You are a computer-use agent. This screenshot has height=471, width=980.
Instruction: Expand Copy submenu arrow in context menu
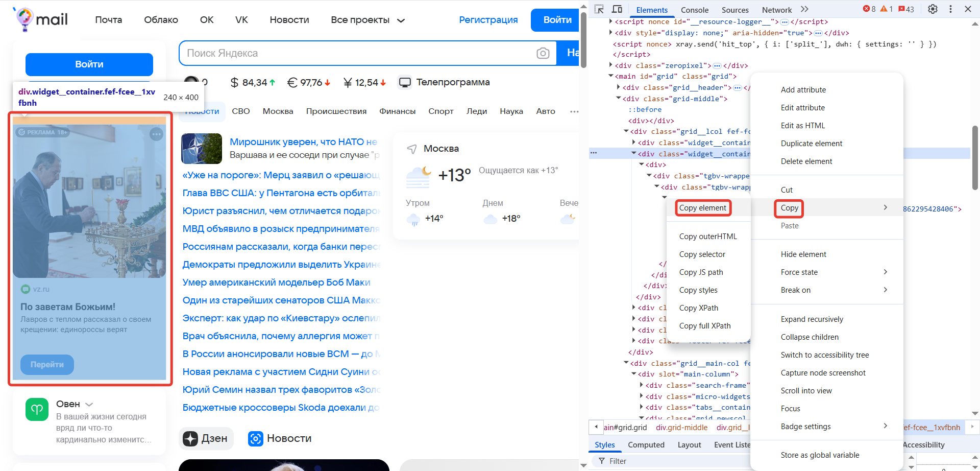[x=886, y=207]
